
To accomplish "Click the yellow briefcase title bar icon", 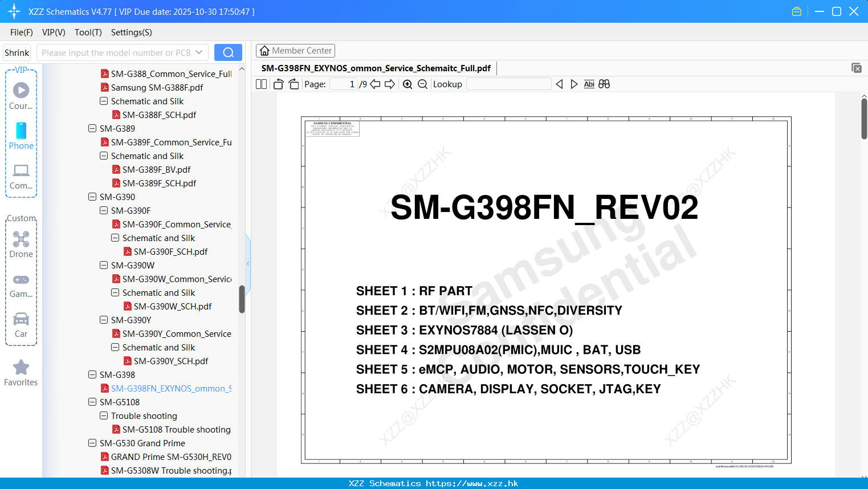I will [x=797, y=11].
